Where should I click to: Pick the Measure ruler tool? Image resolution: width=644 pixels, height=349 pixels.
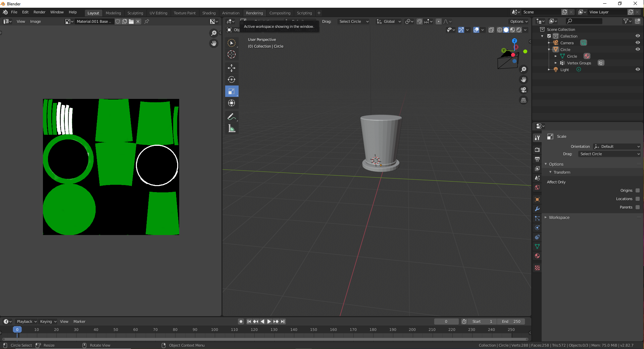tap(232, 128)
